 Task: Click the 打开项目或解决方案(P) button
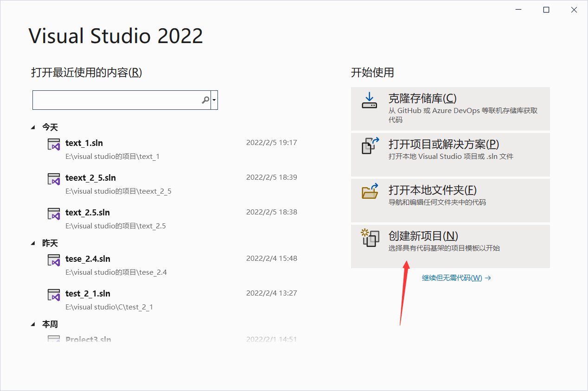pyautogui.click(x=450, y=154)
